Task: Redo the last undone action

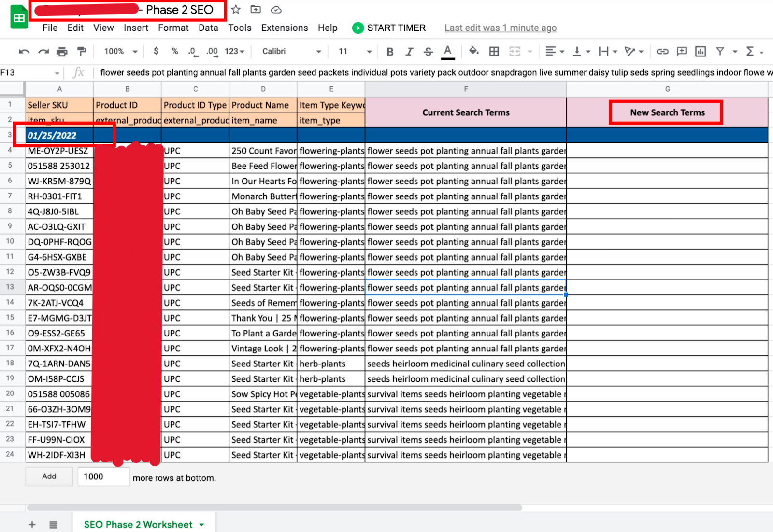Action: tap(43, 52)
